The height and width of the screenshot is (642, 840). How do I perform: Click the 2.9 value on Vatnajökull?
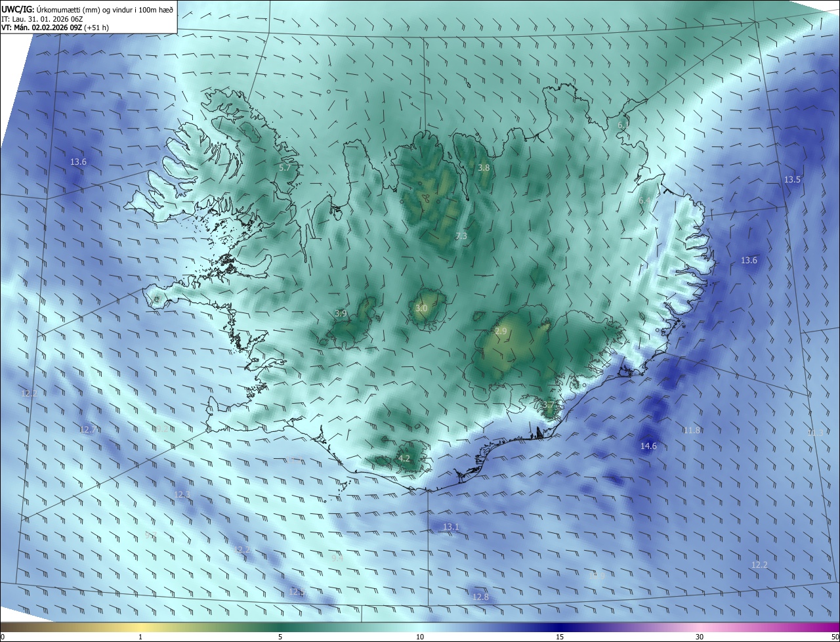[501, 332]
